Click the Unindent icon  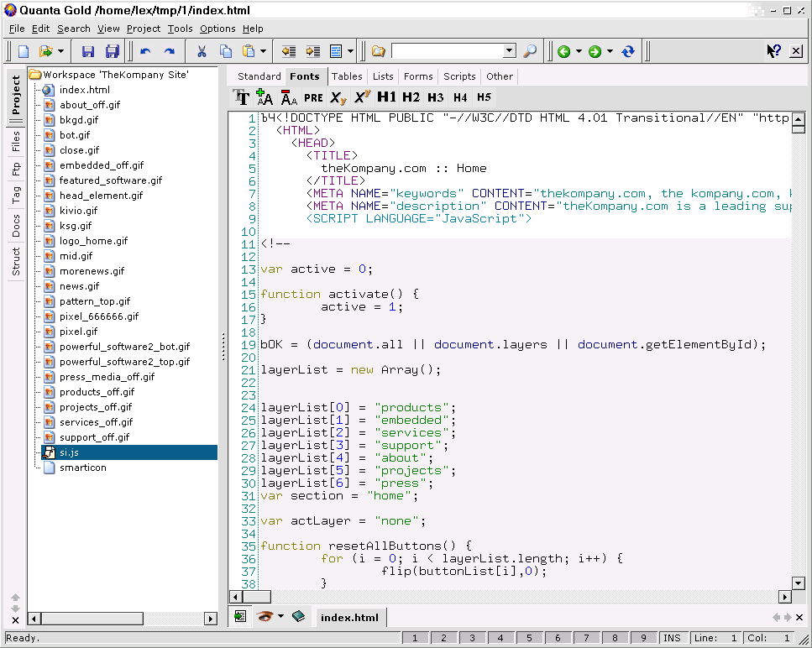click(x=289, y=51)
